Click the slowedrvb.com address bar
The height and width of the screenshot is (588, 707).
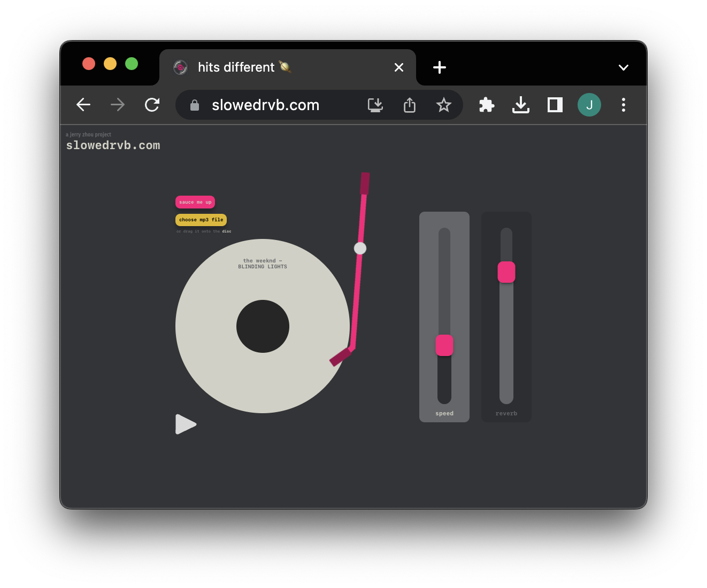(266, 105)
